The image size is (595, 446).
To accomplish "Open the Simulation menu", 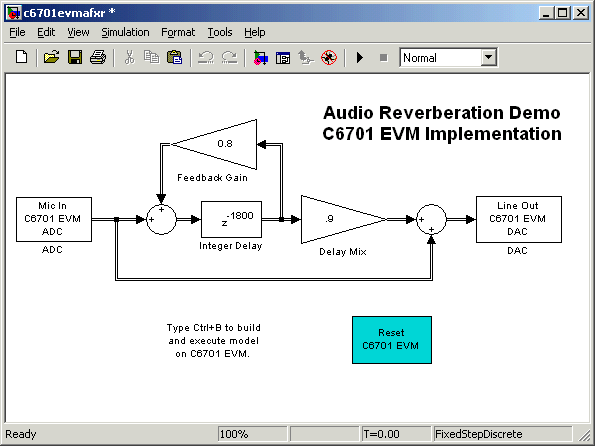I will (125, 32).
